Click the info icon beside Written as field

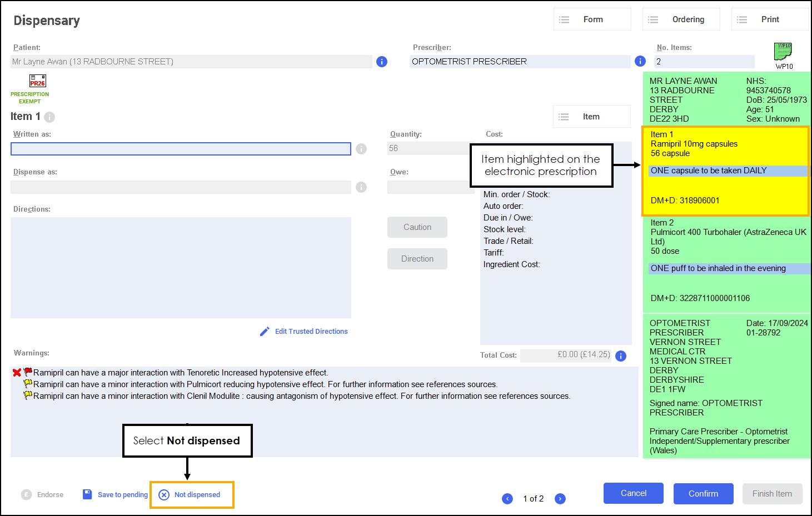(361, 149)
